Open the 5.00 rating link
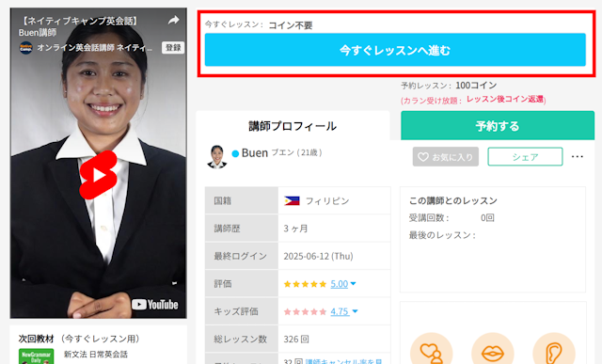 pyautogui.click(x=339, y=284)
